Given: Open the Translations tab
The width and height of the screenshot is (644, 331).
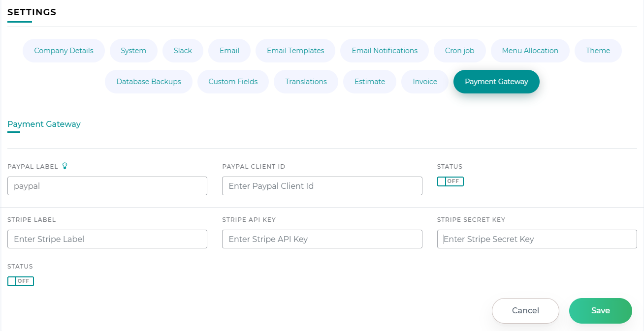Looking at the screenshot, I should pos(306,82).
